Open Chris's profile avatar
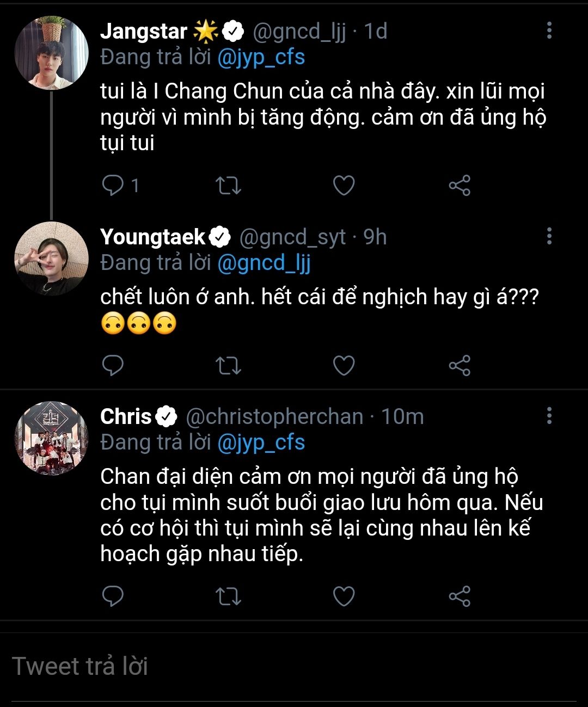This screenshot has width=588, height=707. click(51, 438)
